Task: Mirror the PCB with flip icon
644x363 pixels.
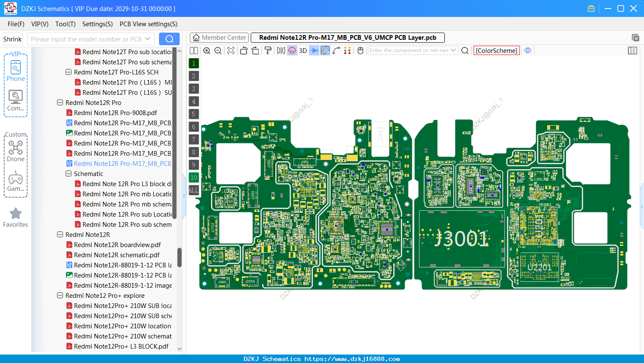Action: tap(281, 50)
